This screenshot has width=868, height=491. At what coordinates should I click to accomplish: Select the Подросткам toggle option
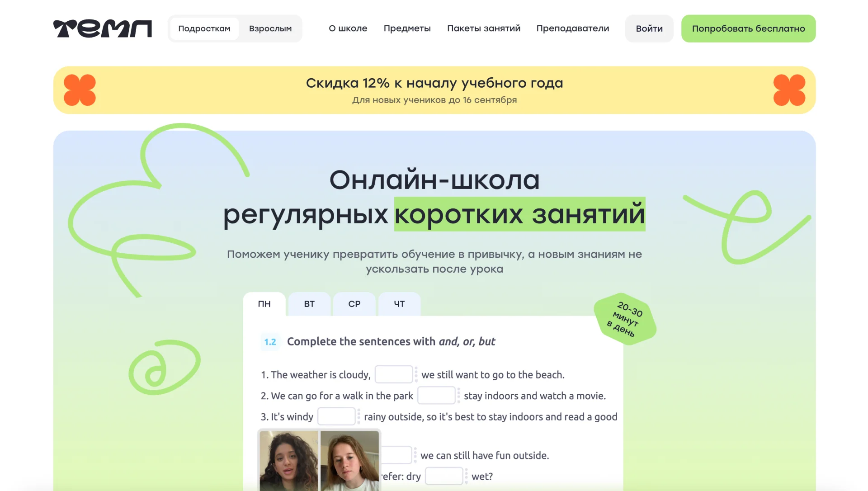[204, 28]
